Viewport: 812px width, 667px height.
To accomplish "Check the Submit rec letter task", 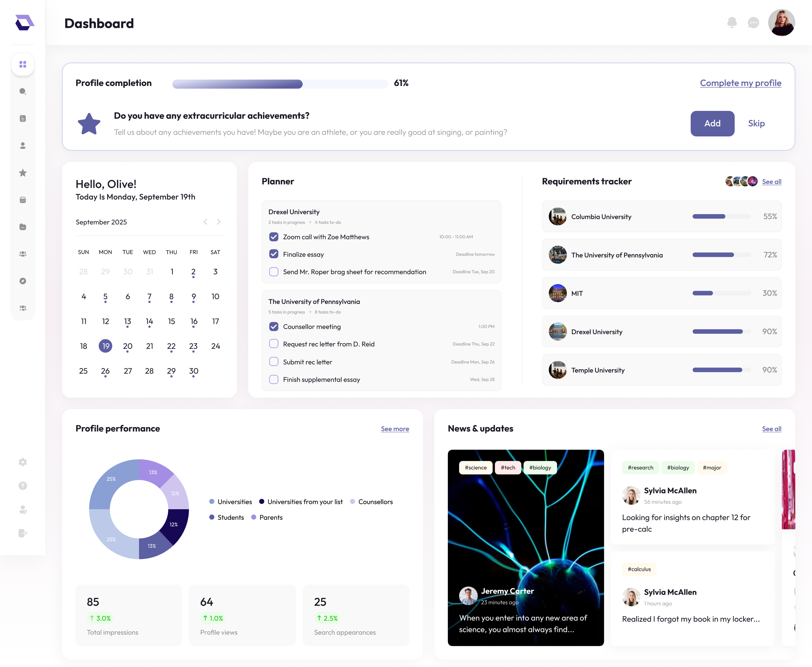I will 274,362.
